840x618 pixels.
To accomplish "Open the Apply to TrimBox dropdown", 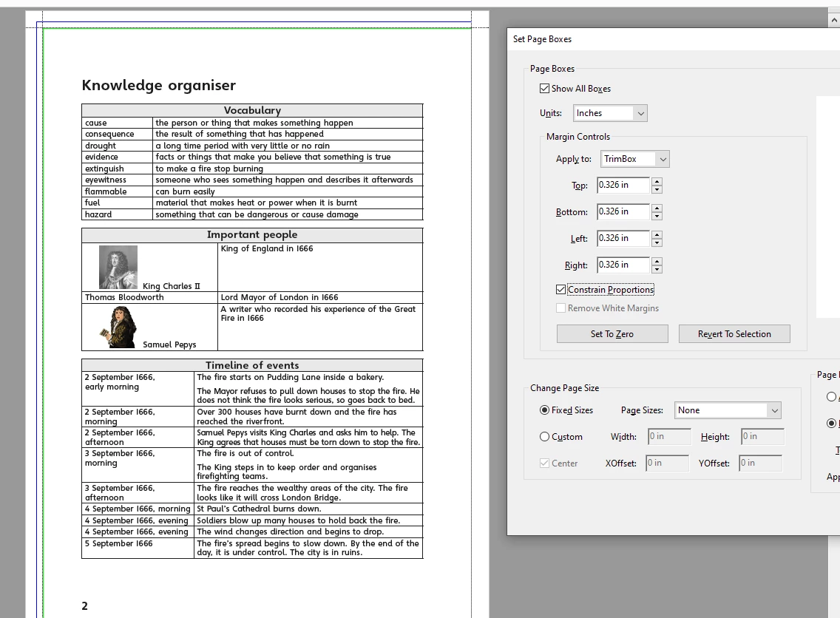I will click(635, 159).
